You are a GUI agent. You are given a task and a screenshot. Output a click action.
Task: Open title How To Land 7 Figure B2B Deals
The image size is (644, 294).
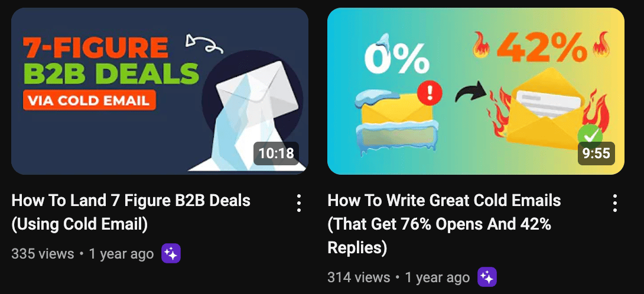[x=131, y=213]
